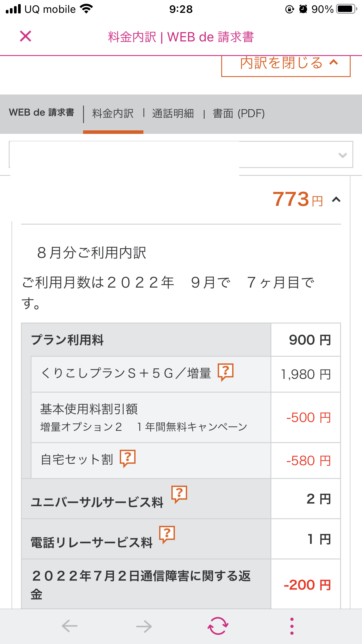
Task: Tap the page title 料金内訳 | WEB de 請求書
Action: pos(181,37)
